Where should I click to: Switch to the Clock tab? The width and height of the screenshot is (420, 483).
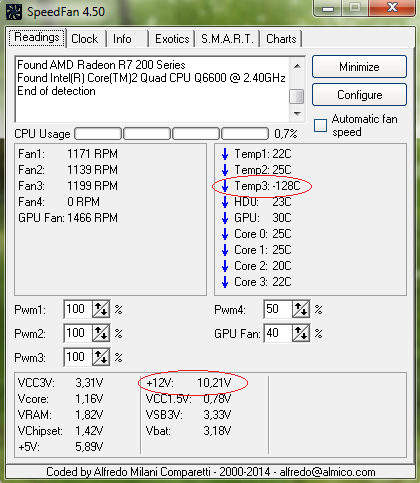pos(85,39)
